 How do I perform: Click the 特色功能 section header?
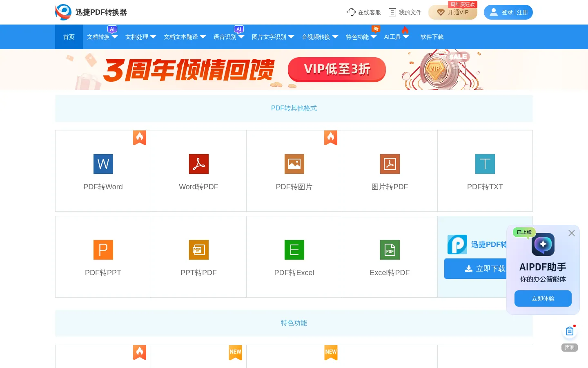click(x=294, y=323)
